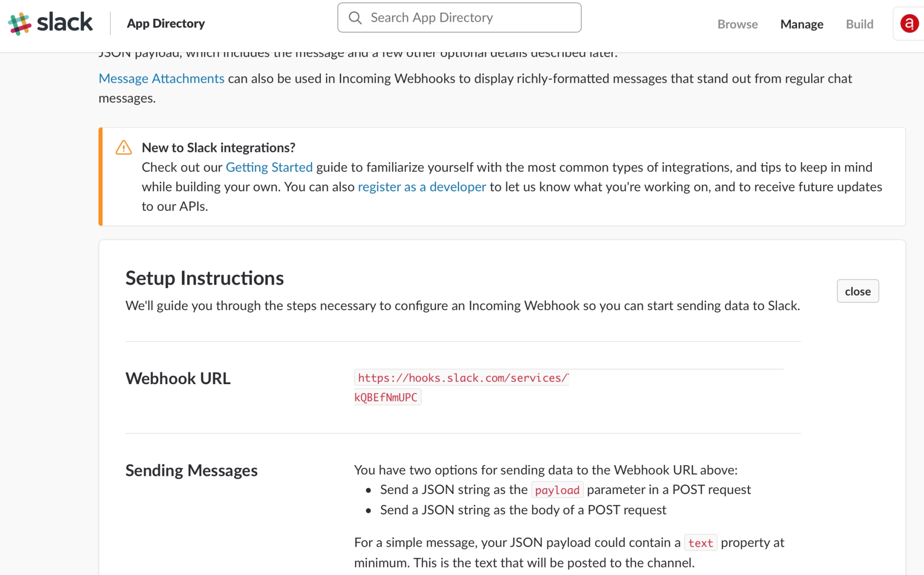Click the Webhook URL label
Viewport: 924px width, 575px height.
tap(178, 378)
